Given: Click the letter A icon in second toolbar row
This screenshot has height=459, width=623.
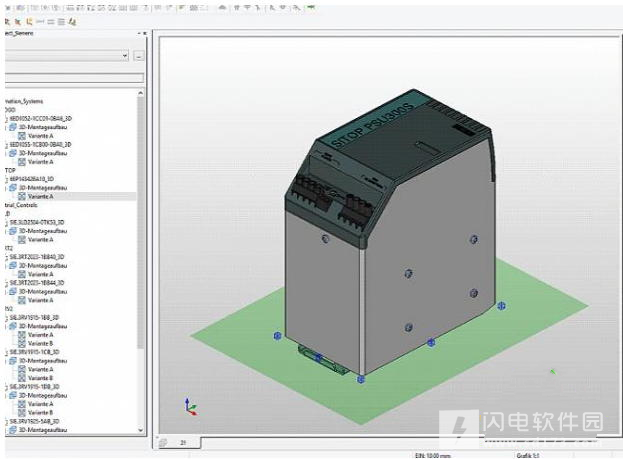Looking at the screenshot, I should tap(72, 22).
